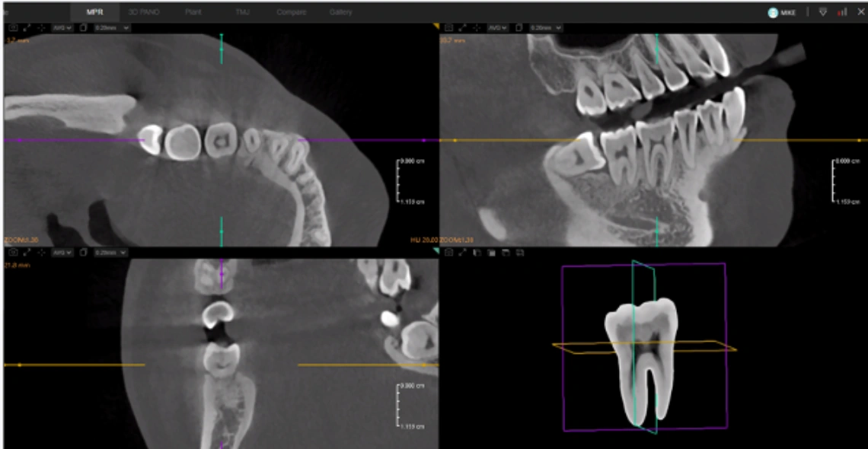The width and height of the screenshot is (868, 449).
Task: Click slab thickness icon in coronal view
Action: pyautogui.click(x=83, y=252)
